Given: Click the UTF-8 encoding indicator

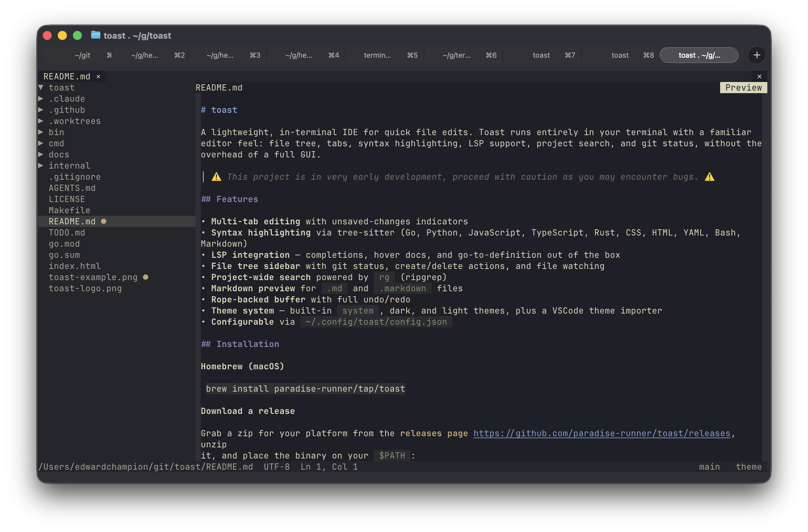Looking at the screenshot, I should [277, 467].
